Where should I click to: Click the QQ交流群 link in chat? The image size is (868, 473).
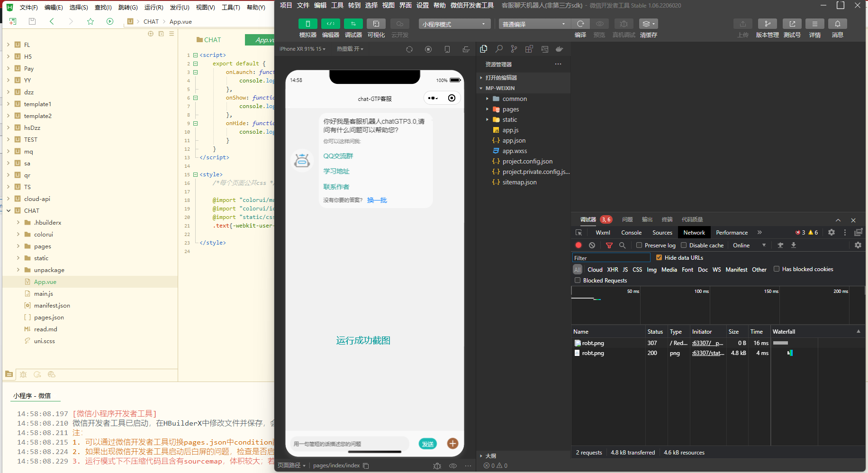338,156
